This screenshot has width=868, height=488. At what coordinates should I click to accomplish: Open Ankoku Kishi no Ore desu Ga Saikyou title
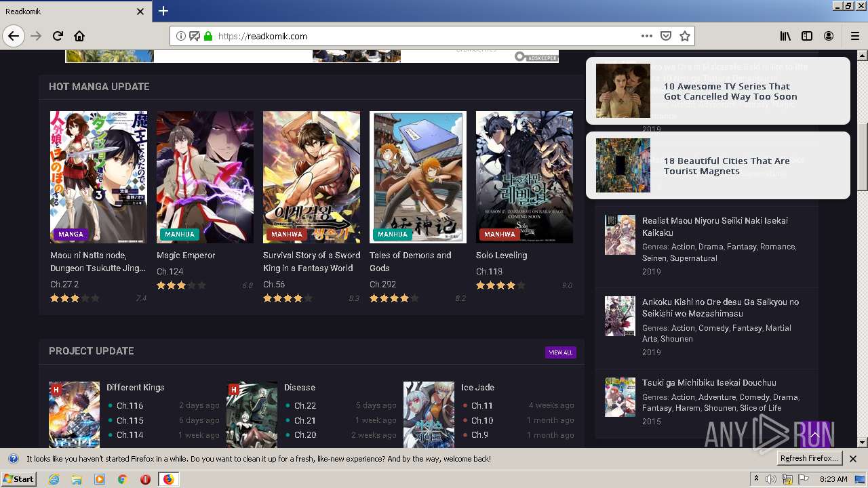pyautogui.click(x=720, y=308)
